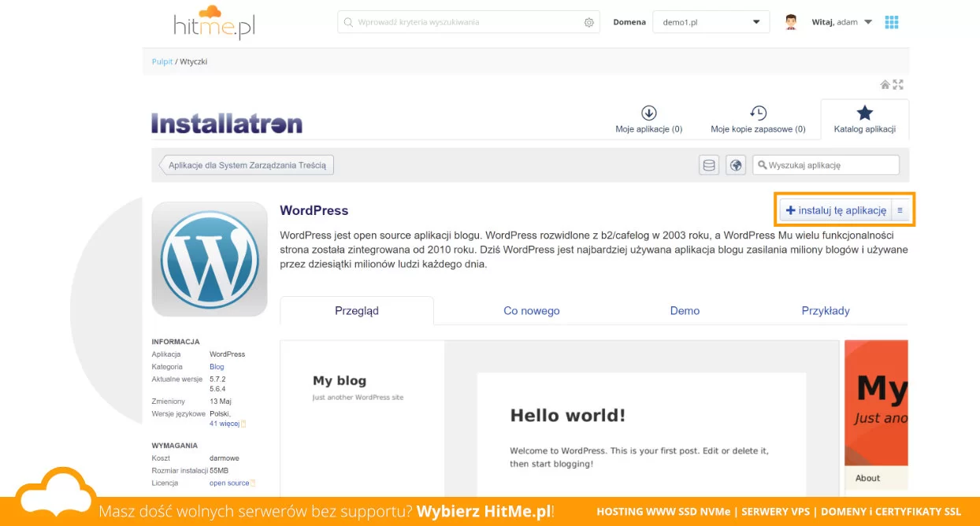Click instaluj tę aplikację button
Image resolution: width=980 pixels, height=526 pixels.
point(836,210)
